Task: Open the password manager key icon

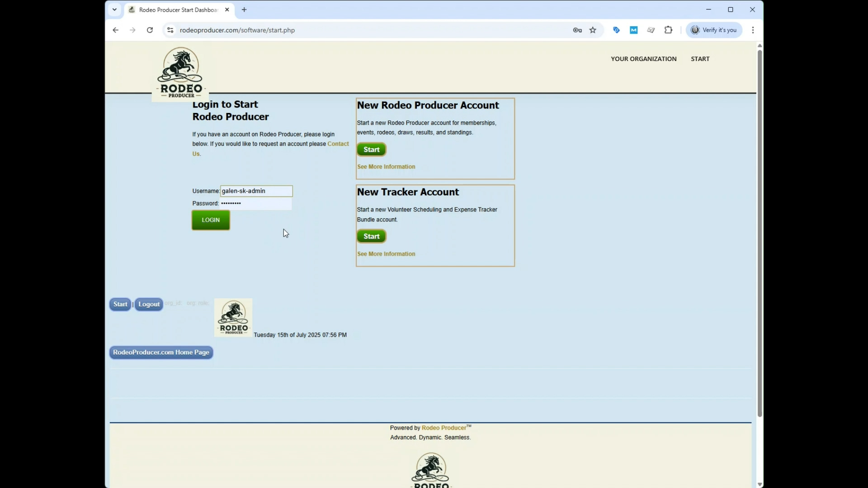Action: click(x=577, y=30)
